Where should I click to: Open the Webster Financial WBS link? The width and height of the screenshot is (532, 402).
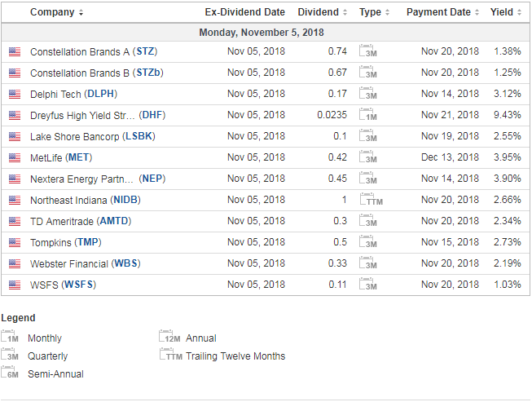tap(126, 263)
